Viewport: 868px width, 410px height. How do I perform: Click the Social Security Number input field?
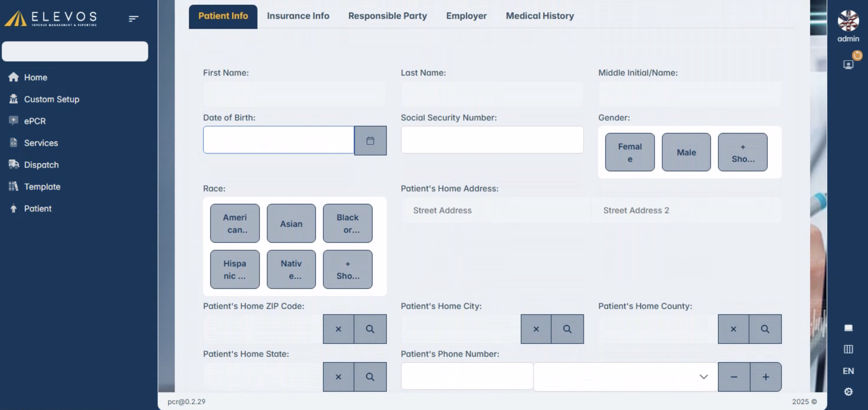(x=492, y=140)
